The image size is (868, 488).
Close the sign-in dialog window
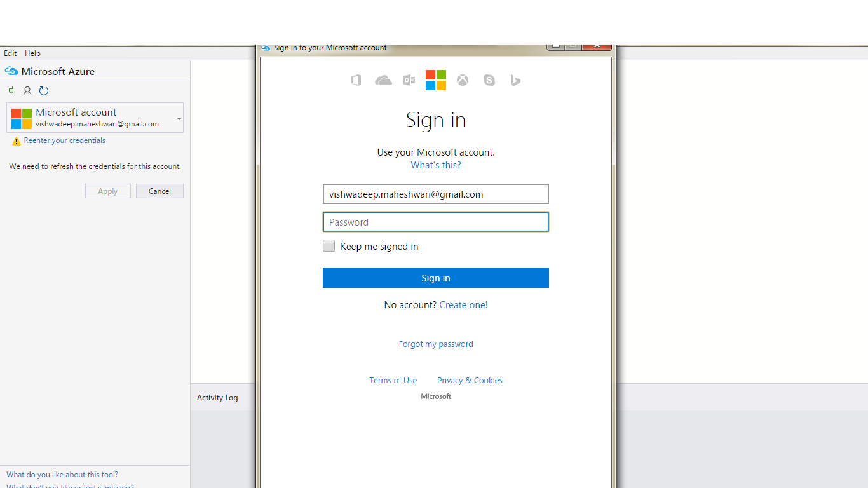597,46
